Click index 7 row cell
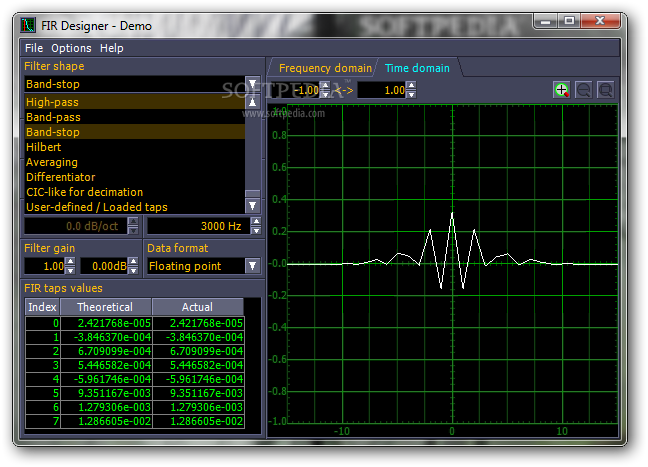The image size is (648, 467). coord(43,422)
